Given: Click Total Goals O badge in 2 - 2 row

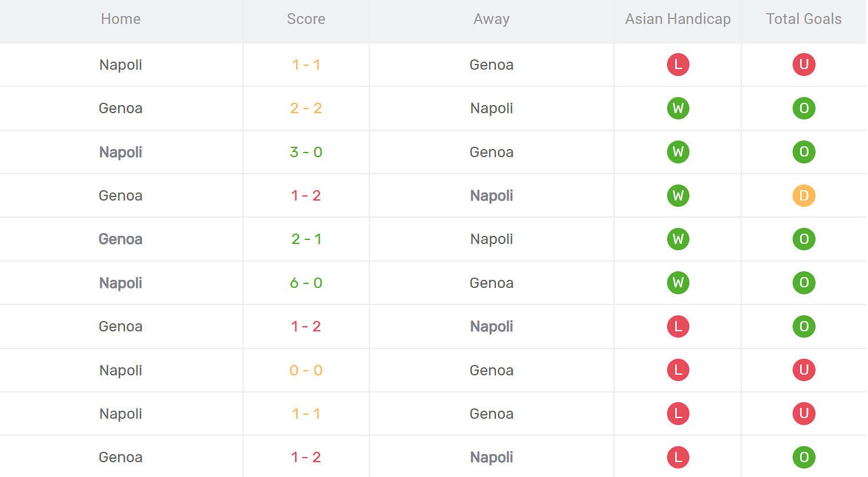Looking at the screenshot, I should (804, 108).
